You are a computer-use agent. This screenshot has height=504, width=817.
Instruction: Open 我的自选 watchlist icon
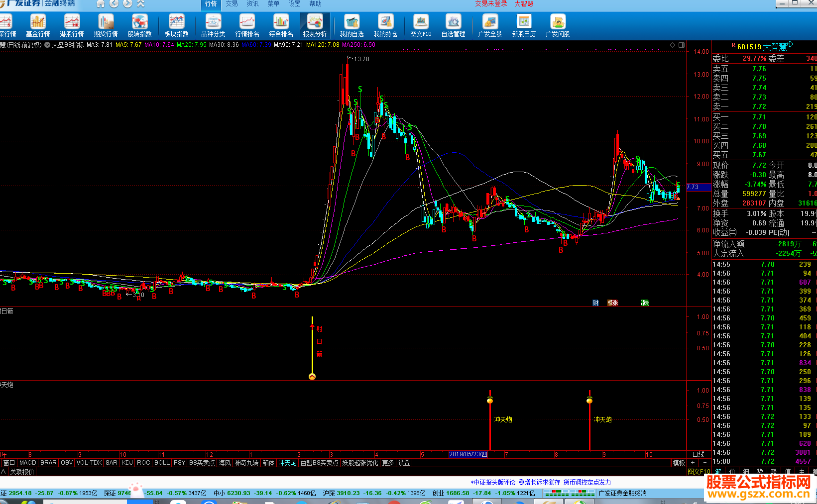pyautogui.click(x=351, y=25)
